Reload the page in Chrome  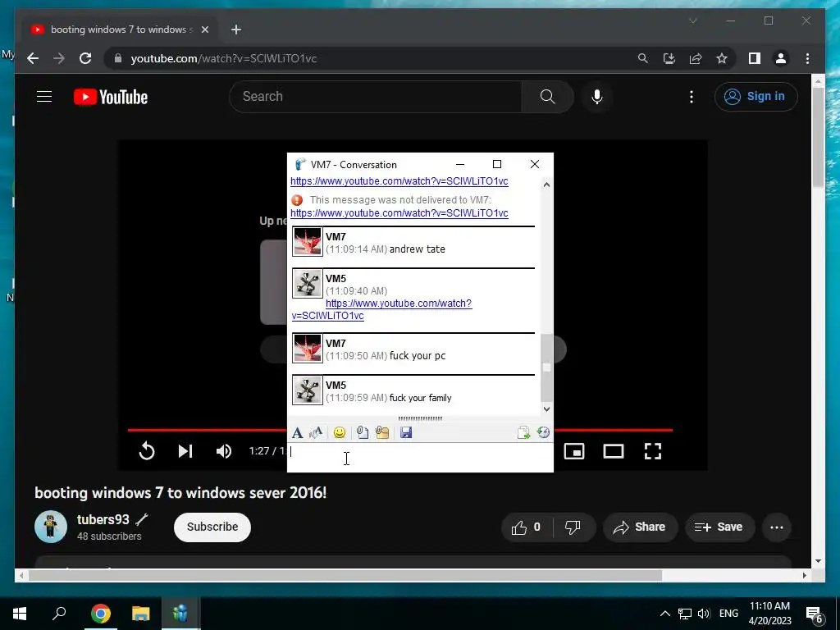pos(85,58)
